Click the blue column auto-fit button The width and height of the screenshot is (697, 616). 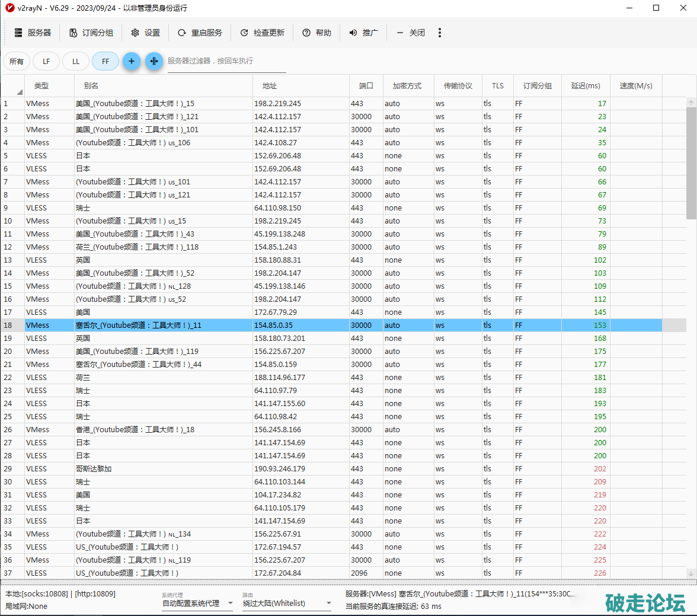(x=154, y=61)
